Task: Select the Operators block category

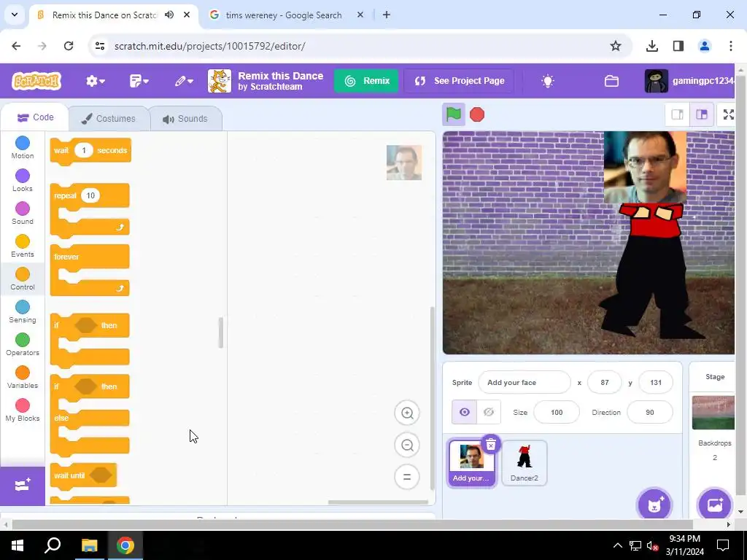Action: pos(23,345)
